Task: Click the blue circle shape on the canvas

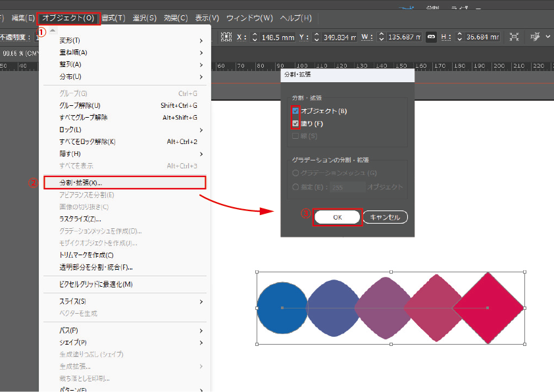Action: (282, 308)
